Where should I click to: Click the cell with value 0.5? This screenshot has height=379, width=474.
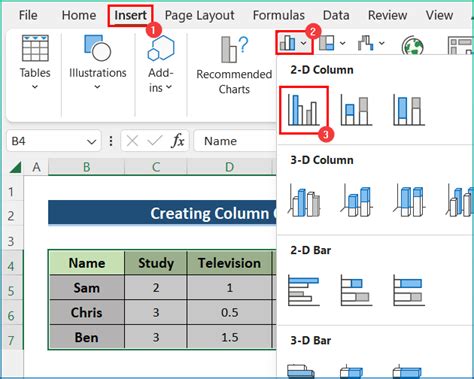[x=229, y=312]
